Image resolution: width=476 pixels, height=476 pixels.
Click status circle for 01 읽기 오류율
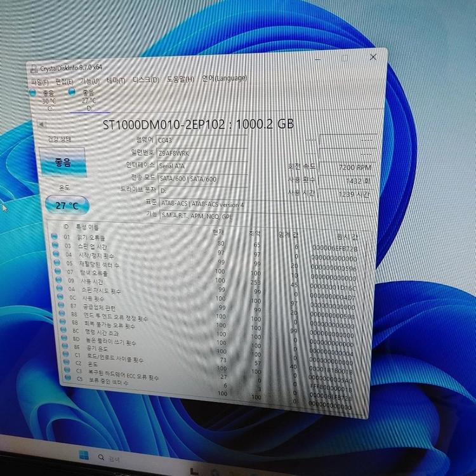pos(55,236)
